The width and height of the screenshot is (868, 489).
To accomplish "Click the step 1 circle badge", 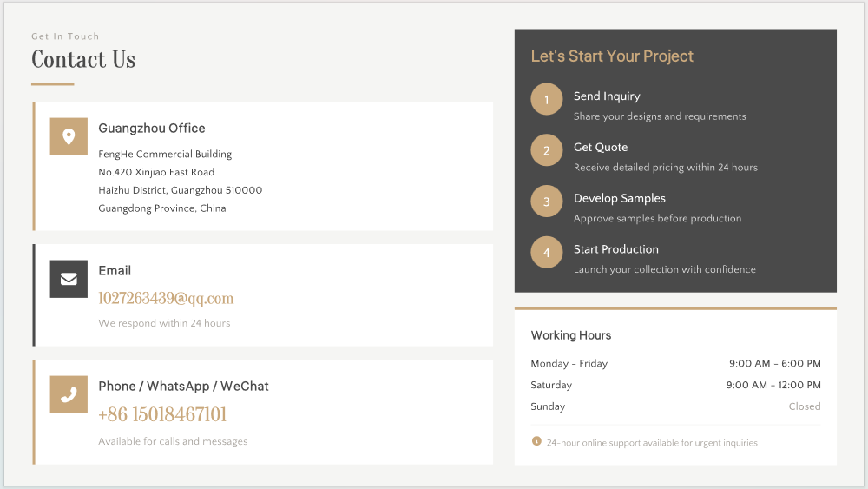I will (547, 100).
